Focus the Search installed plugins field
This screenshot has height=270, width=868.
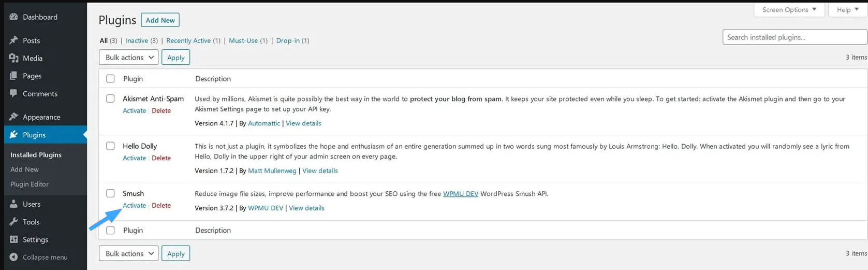[794, 37]
